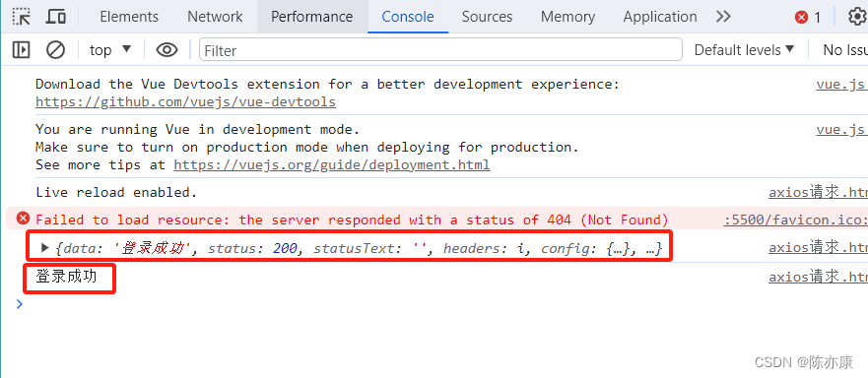Open the vuejs.org deployment guide link
The width and height of the screenshot is (868, 378).
[x=332, y=165]
